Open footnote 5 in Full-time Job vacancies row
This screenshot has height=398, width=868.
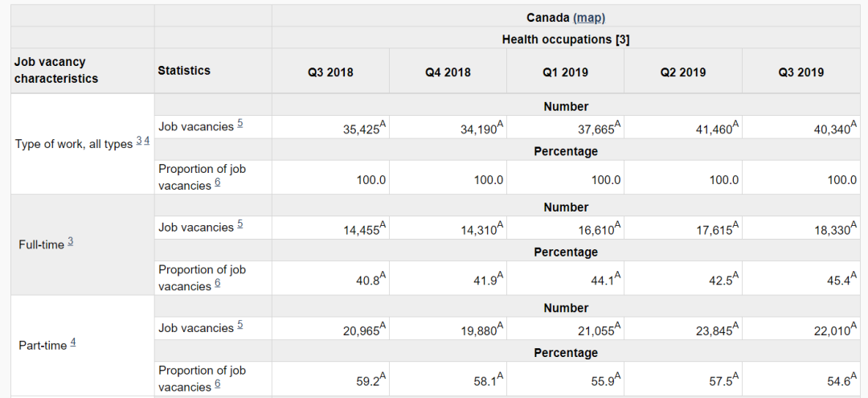click(x=240, y=225)
